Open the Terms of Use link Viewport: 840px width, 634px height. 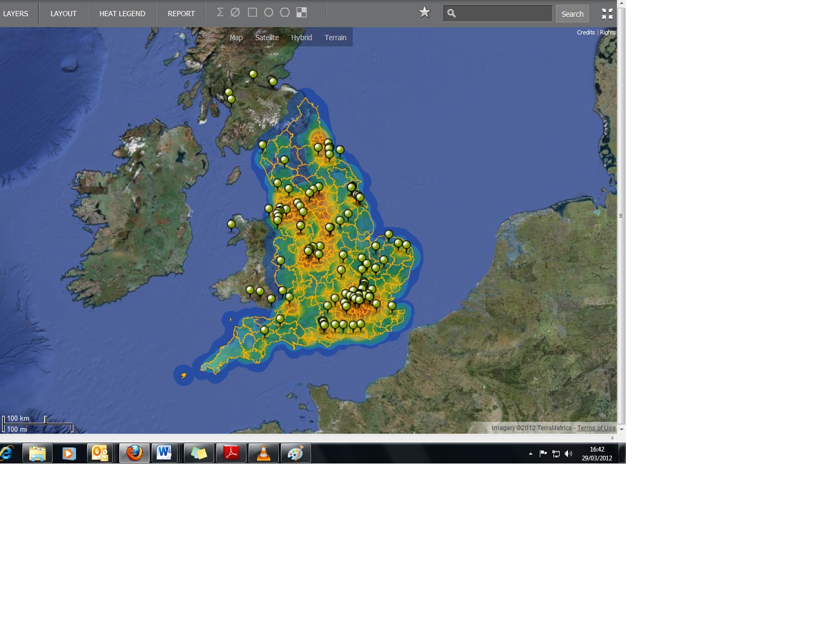coord(596,428)
